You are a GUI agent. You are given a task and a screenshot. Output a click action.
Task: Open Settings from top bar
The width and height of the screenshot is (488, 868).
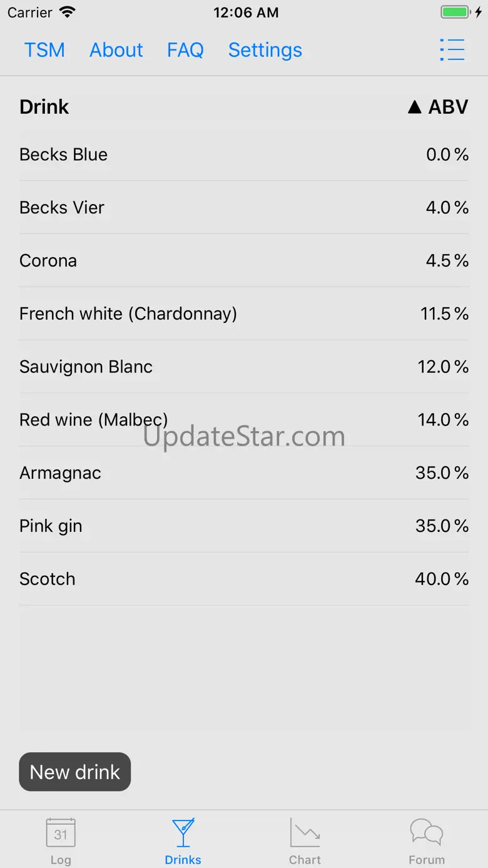(x=265, y=50)
